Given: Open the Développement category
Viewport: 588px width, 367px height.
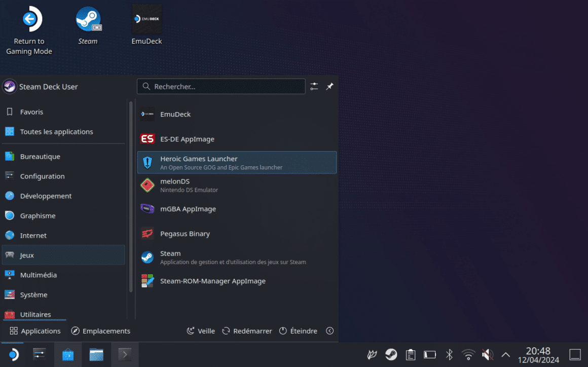Looking at the screenshot, I should coord(63,196).
